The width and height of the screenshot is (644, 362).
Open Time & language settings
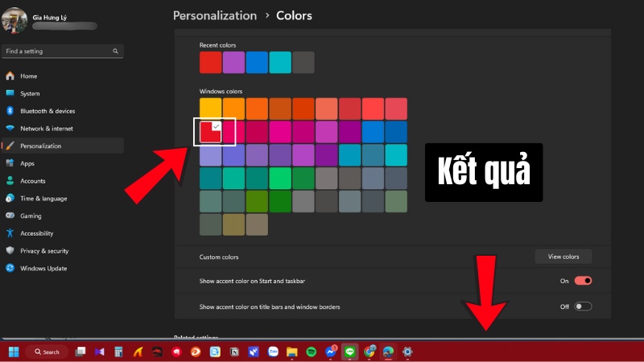coord(63,198)
